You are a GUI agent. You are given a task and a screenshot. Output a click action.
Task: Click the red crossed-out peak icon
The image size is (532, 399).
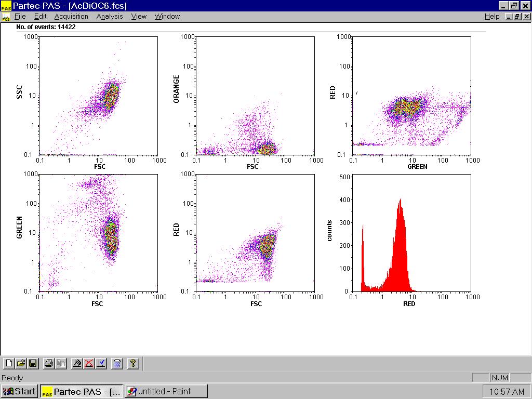(89, 364)
